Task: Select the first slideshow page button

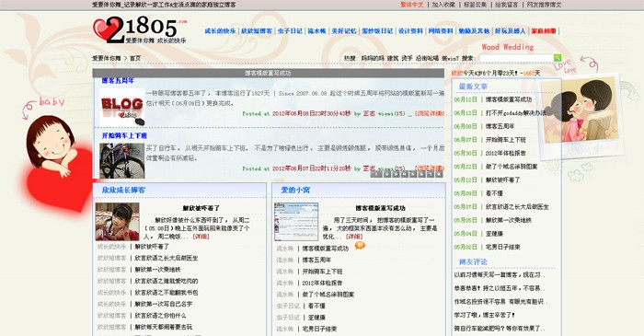Action: (376, 174)
